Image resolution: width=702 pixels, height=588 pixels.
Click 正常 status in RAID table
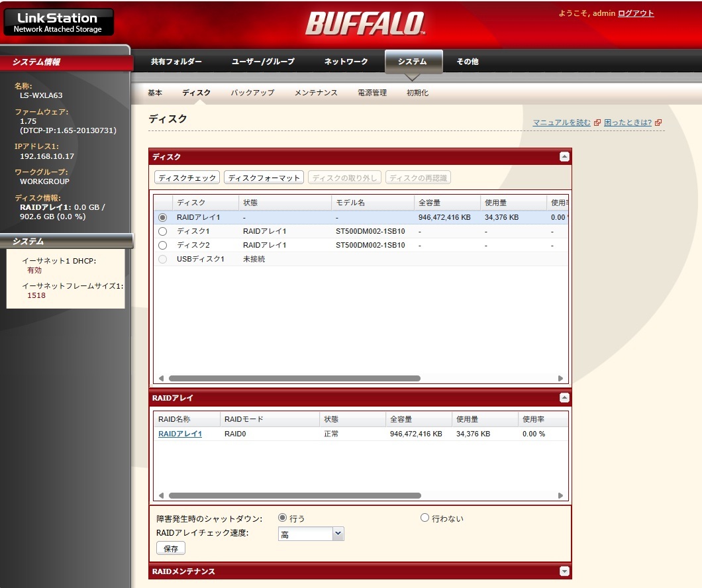click(x=331, y=434)
